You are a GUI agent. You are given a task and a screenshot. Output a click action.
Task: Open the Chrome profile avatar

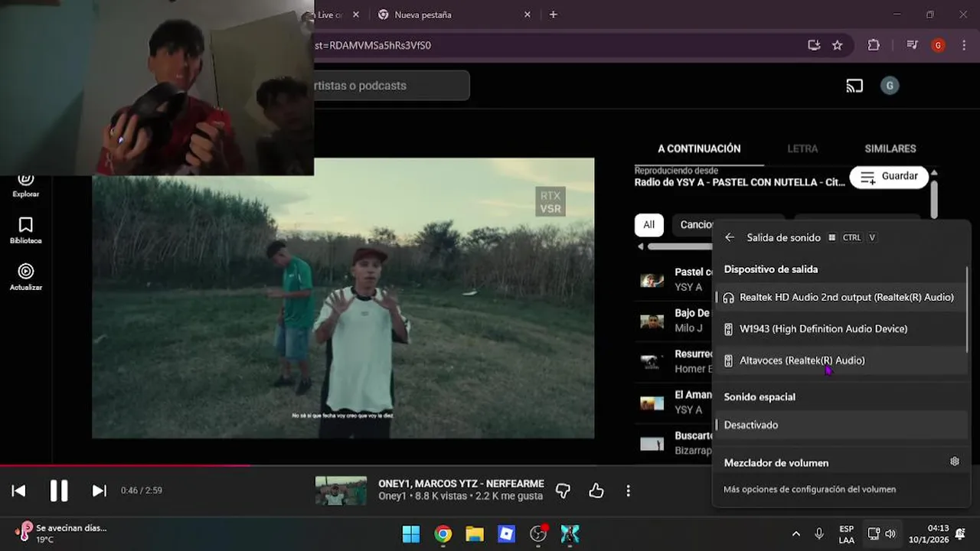(938, 45)
